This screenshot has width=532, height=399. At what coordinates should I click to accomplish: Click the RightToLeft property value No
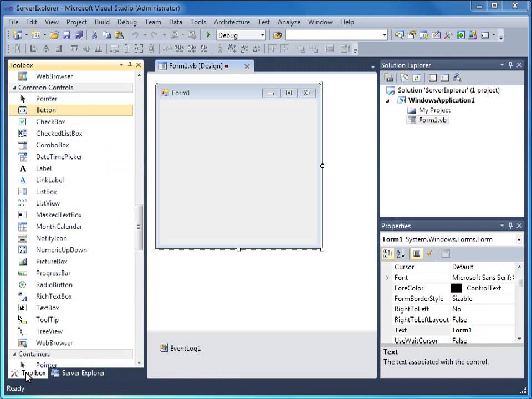482,309
